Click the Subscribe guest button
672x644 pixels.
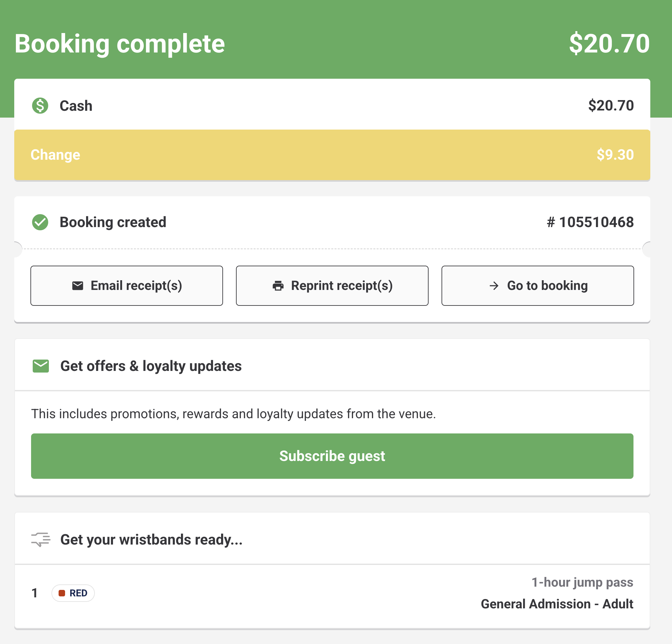(332, 456)
